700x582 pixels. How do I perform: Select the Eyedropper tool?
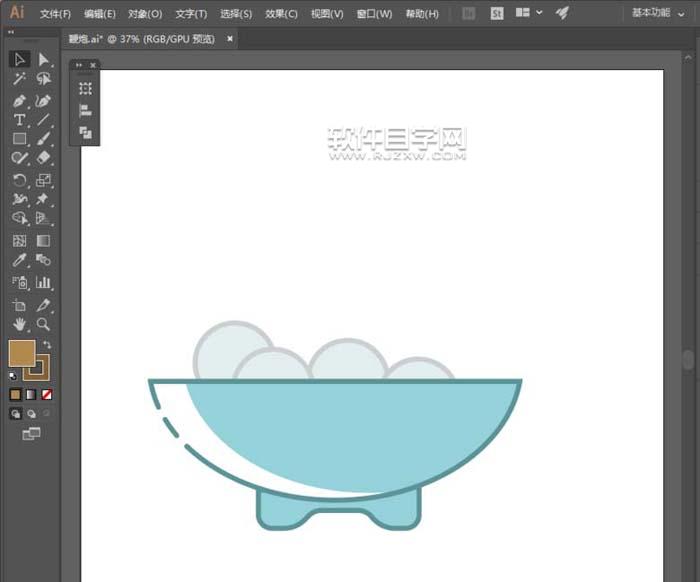pos(19,260)
